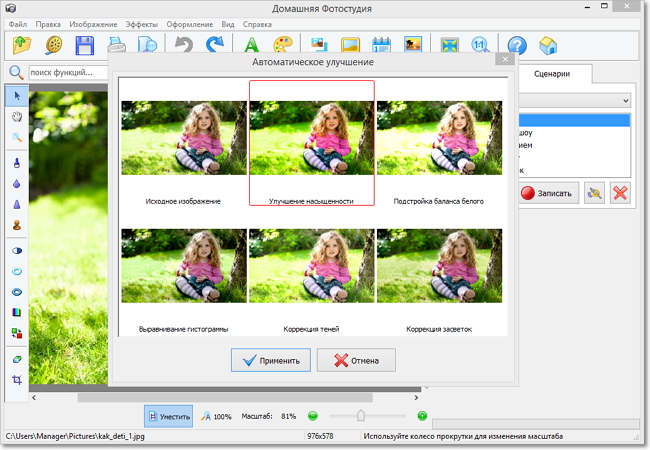Click the Применить button
Image resolution: width=650 pixels, height=450 pixels.
[x=271, y=360]
